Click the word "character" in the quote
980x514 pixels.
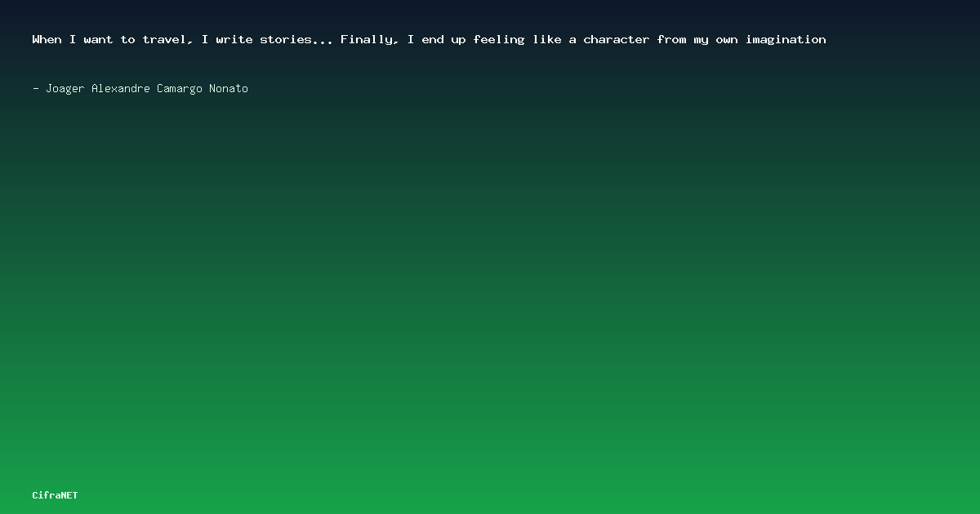(617, 39)
